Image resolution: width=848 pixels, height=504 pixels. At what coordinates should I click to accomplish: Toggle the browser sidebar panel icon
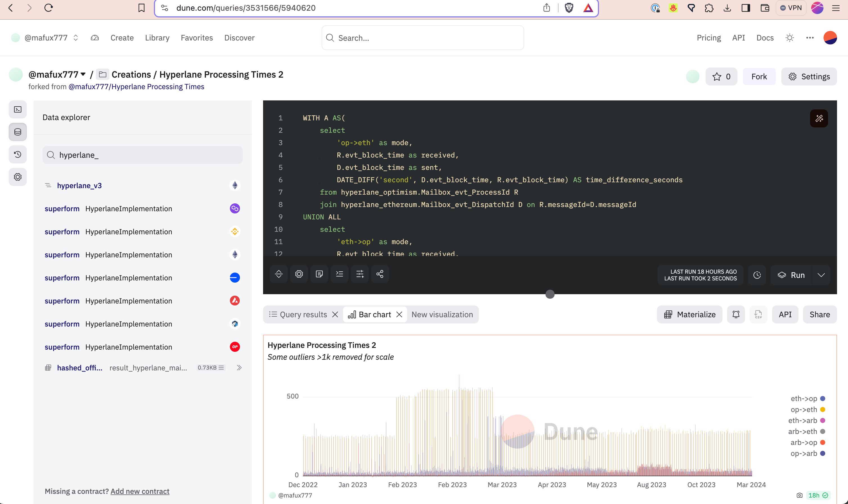pos(746,8)
